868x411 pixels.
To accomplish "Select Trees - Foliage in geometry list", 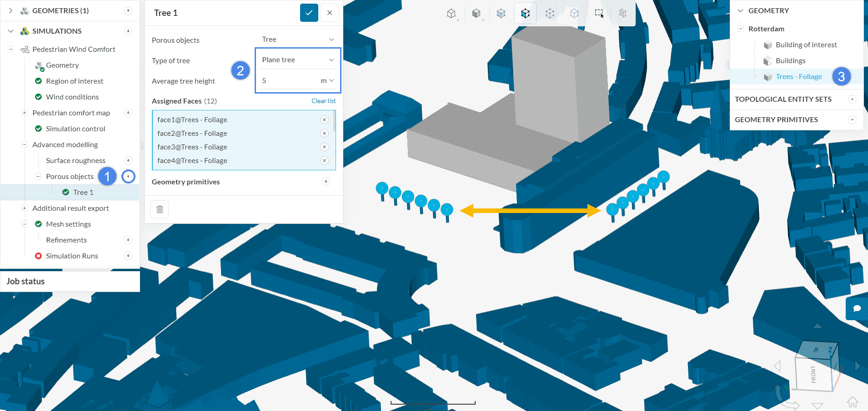I will click(x=798, y=77).
